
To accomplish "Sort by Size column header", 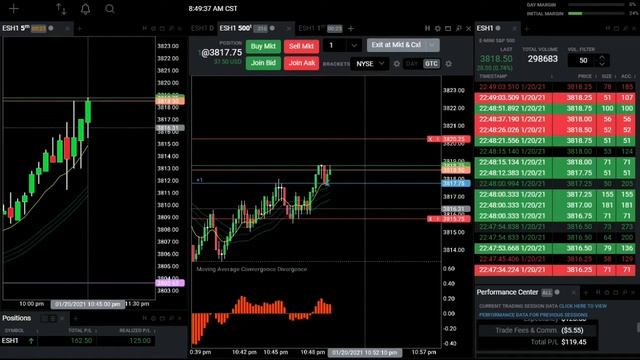I will point(607,76).
